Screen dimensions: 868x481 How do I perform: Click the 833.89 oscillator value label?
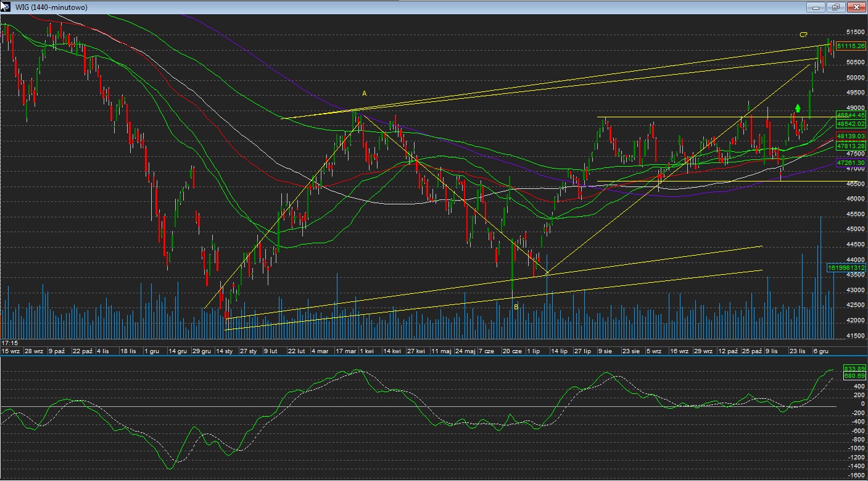[x=854, y=369]
